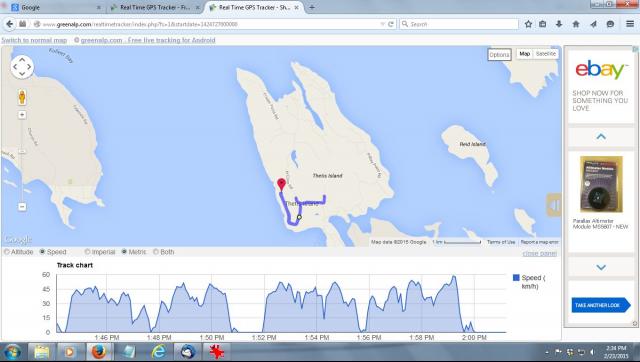The width and height of the screenshot is (640, 362).
Task: Open the address bar history dropdown arrow
Action: coord(382,24)
